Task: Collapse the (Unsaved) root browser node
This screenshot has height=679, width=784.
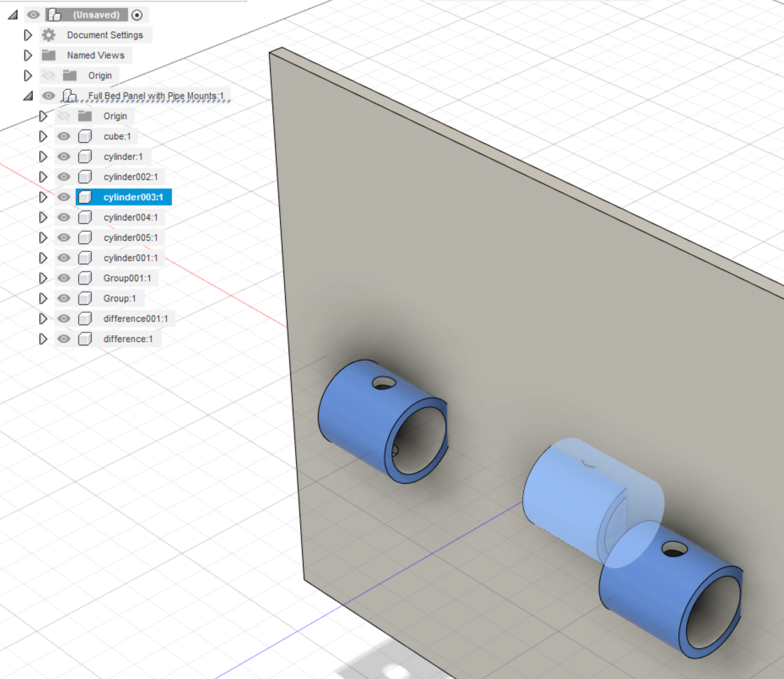Action: (x=13, y=15)
